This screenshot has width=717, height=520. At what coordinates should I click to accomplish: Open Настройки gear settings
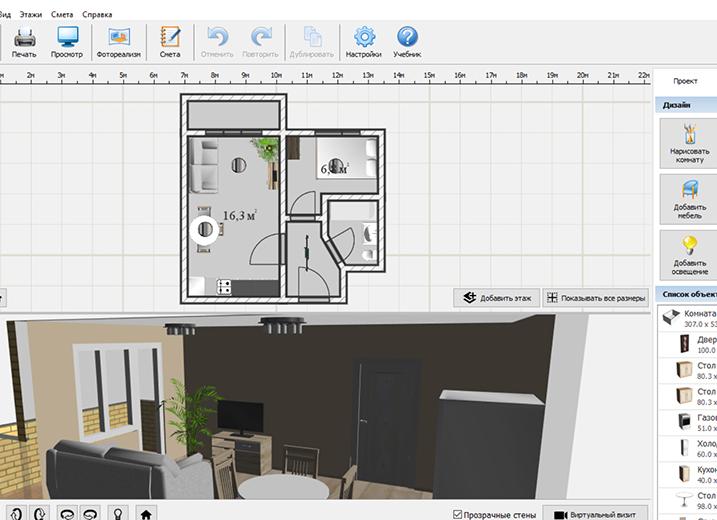(363, 42)
